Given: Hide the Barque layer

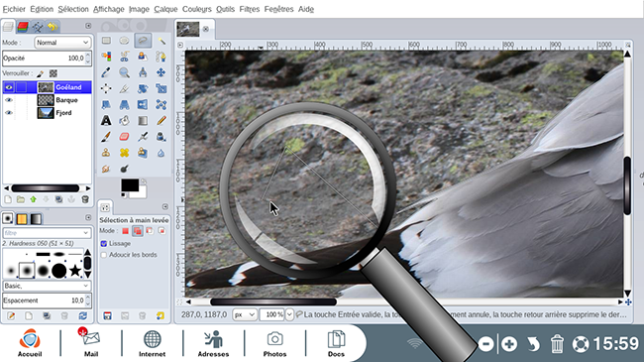Looking at the screenshot, I should click(x=9, y=100).
